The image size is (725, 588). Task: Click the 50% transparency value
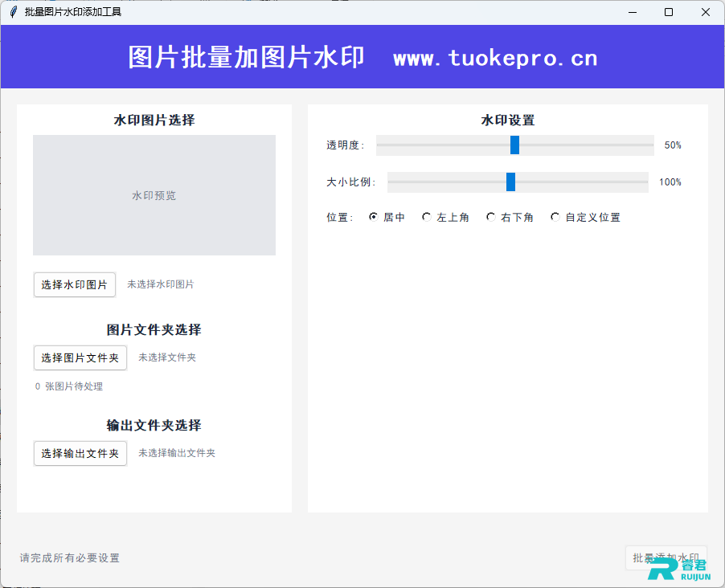point(673,145)
